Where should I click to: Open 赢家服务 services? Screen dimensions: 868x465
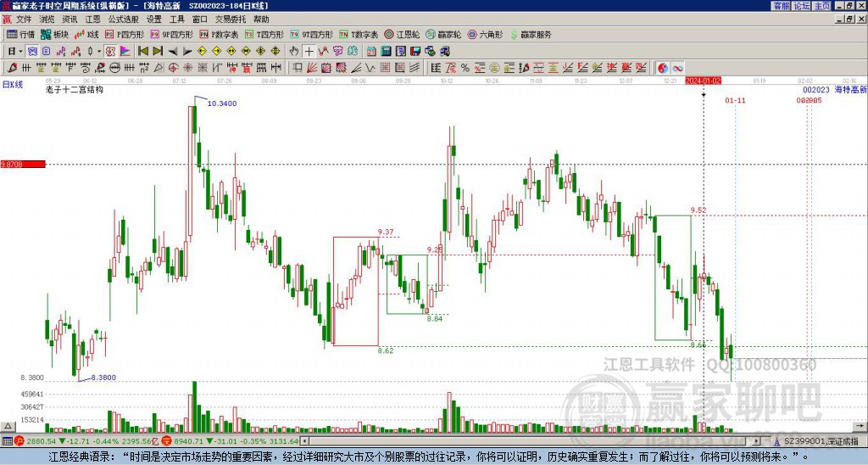point(531,34)
